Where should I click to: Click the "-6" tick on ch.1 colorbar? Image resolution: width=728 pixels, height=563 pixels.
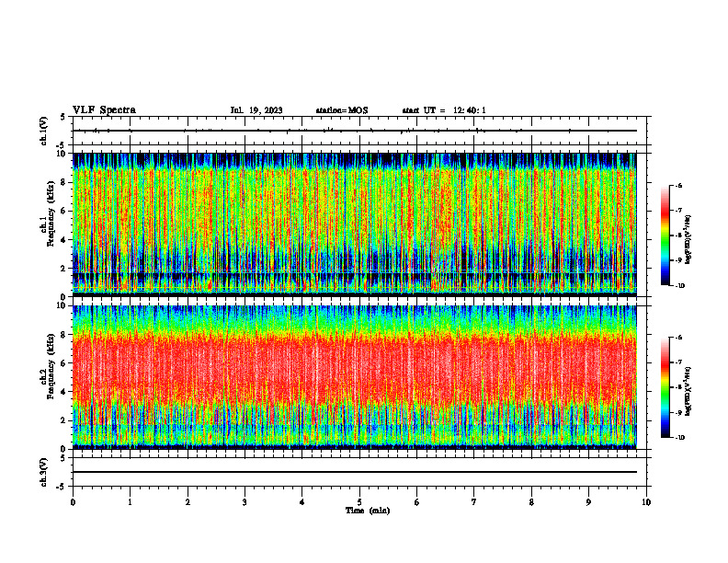point(678,186)
